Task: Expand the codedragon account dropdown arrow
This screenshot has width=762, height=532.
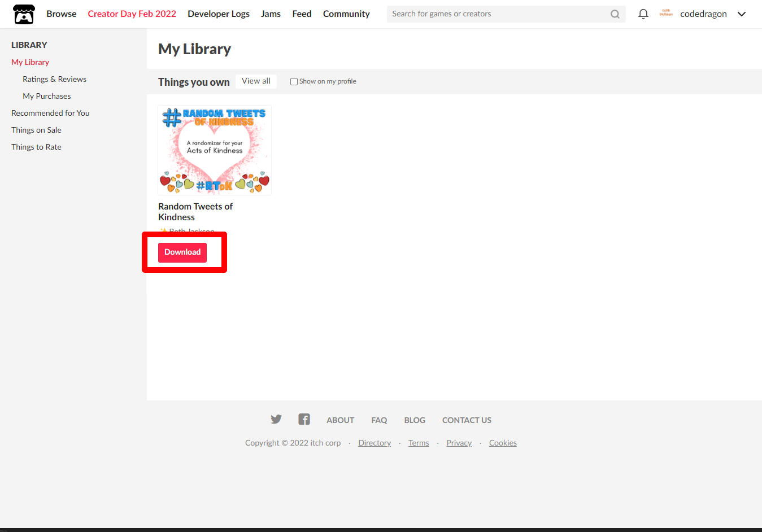Action: [x=742, y=14]
